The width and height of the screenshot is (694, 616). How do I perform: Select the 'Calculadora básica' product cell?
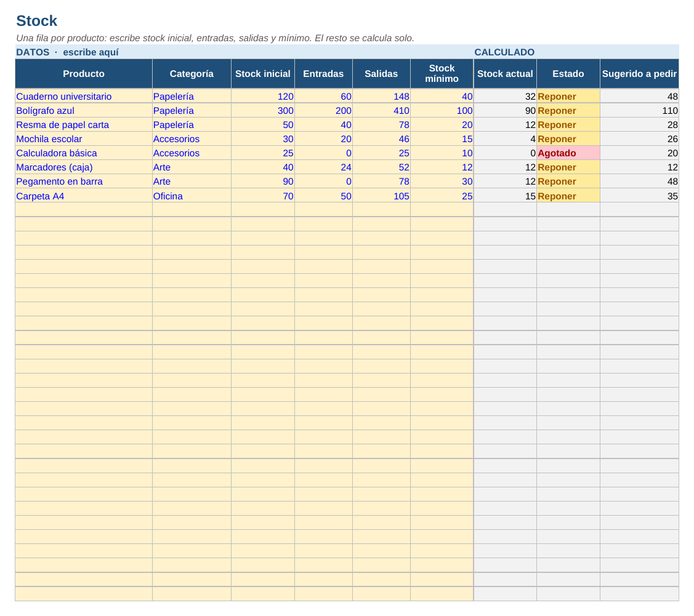point(84,153)
